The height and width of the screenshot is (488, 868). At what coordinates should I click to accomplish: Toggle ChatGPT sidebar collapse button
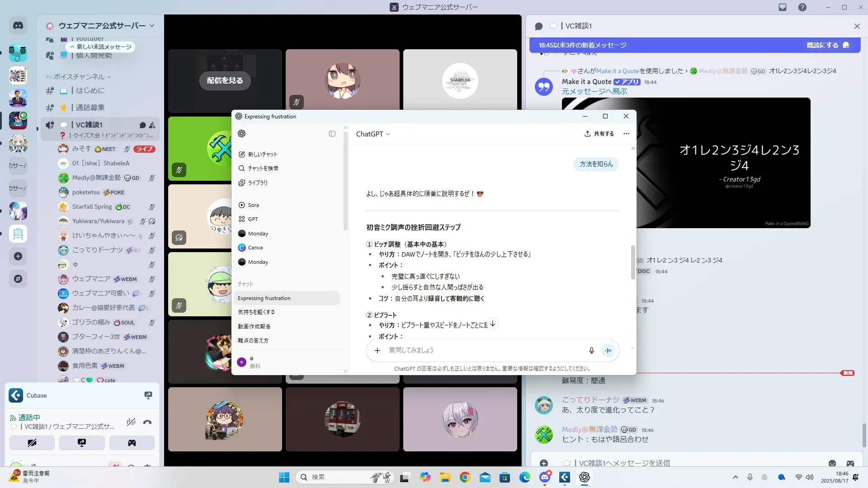pyautogui.click(x=332, y=134)
